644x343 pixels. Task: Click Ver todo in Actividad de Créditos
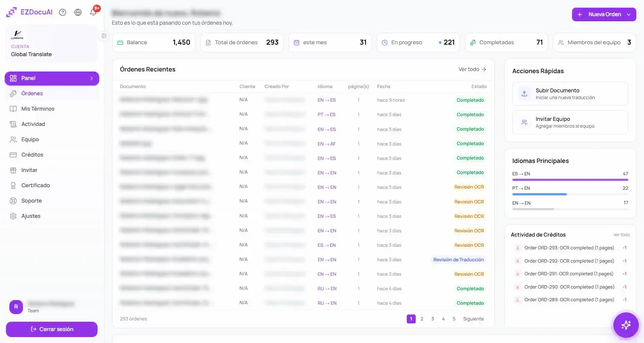click(621, 235)
